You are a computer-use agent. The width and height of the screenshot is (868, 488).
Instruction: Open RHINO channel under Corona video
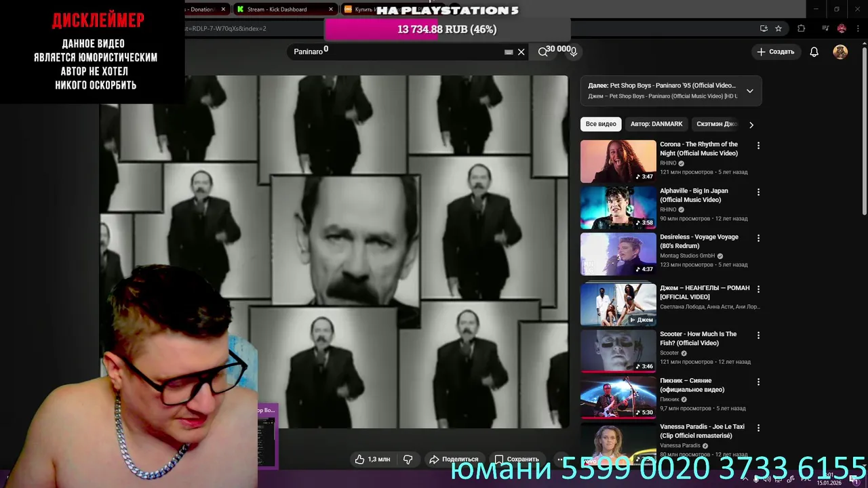pyautogui.click(x=668, y=163)
